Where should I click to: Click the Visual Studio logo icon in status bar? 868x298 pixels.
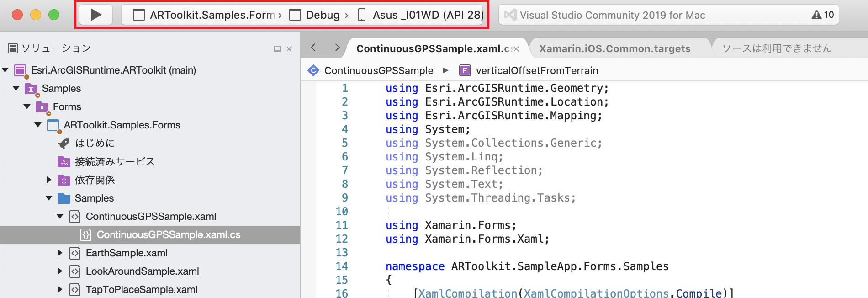pyautogui.click(x=510, y=15)
